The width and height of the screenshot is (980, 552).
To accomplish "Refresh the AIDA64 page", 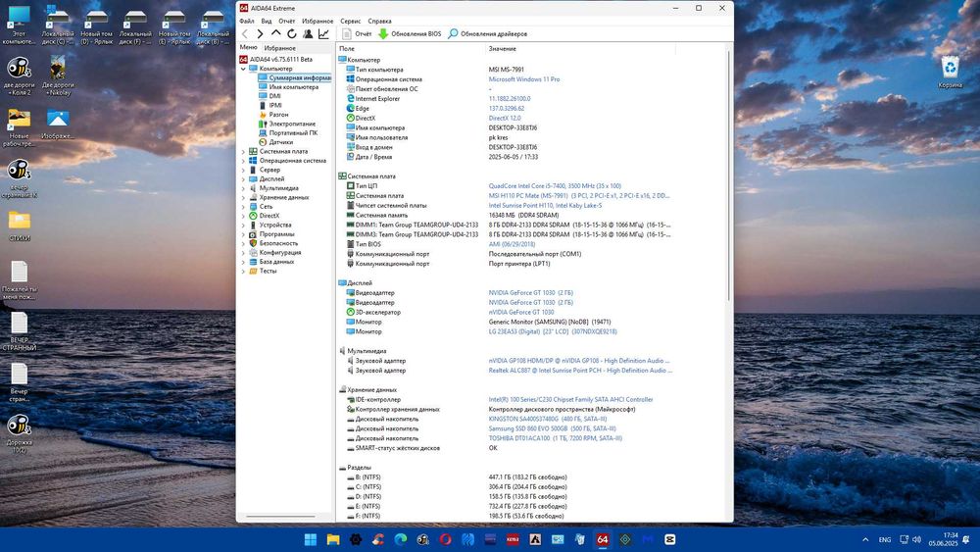I will pyautogui.click(x=291, y=33).
